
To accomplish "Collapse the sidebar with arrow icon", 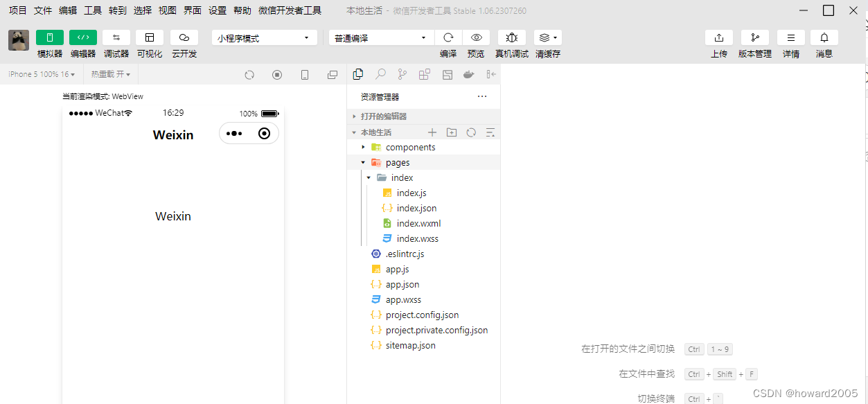I will pos(491,74).
